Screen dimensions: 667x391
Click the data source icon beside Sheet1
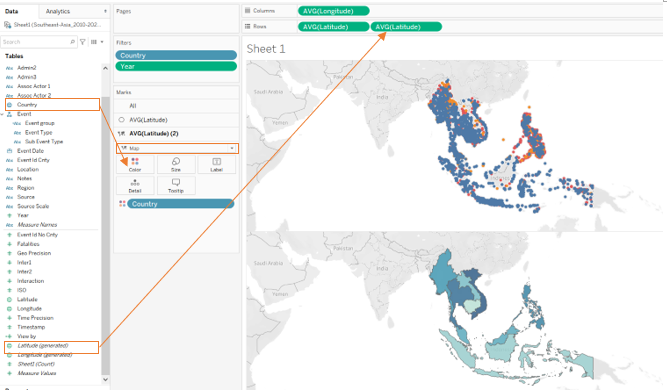pyautogui.click(x=8, y=25)
